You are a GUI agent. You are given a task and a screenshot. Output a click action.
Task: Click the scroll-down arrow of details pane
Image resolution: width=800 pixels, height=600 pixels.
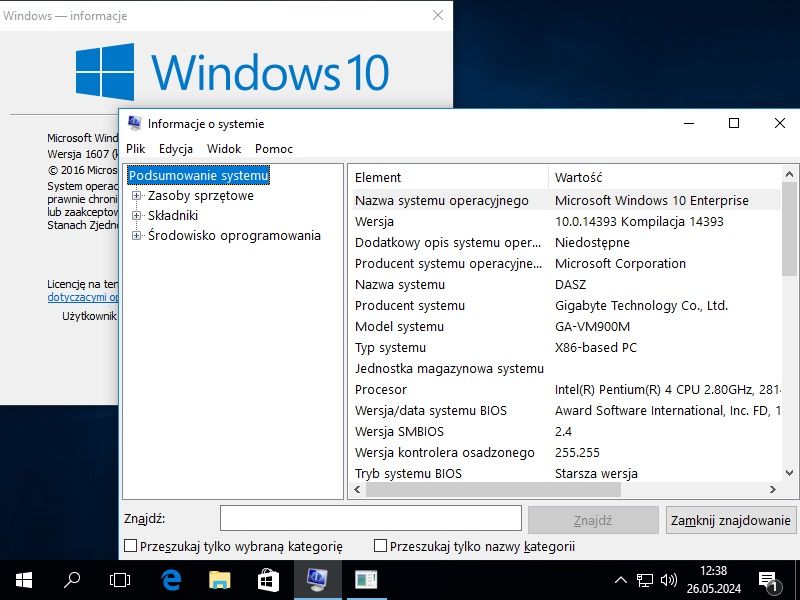789,473
